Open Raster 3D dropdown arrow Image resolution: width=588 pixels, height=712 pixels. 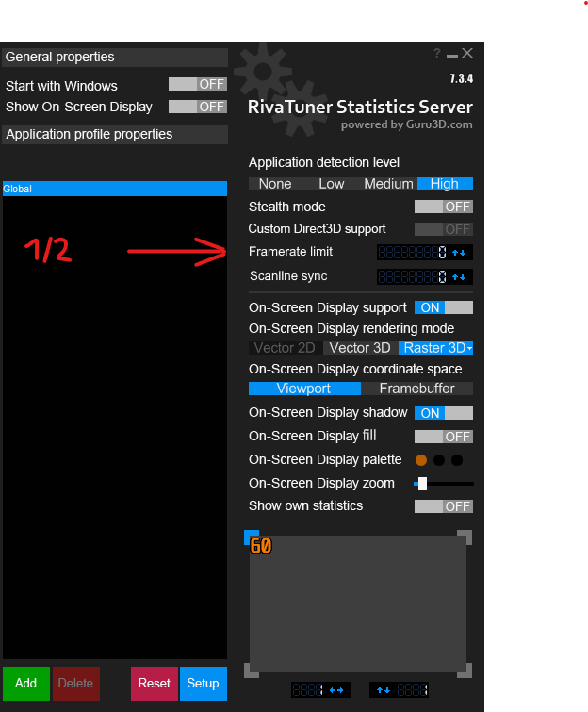click(x=469, y=348)
